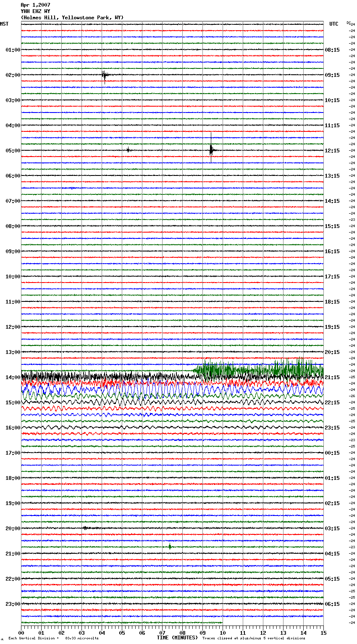
Task: Click the "09:15" UTC time label
Action: pos(332,75)
